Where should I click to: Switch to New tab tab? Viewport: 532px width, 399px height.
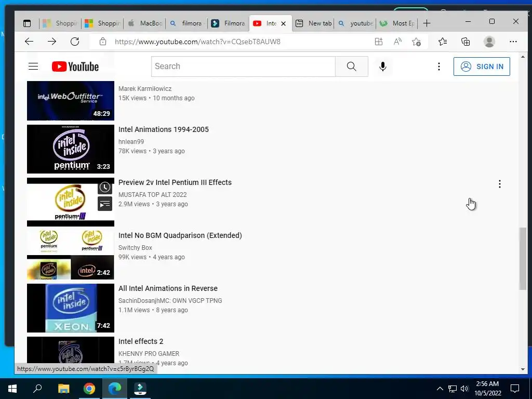click(313, 23)
